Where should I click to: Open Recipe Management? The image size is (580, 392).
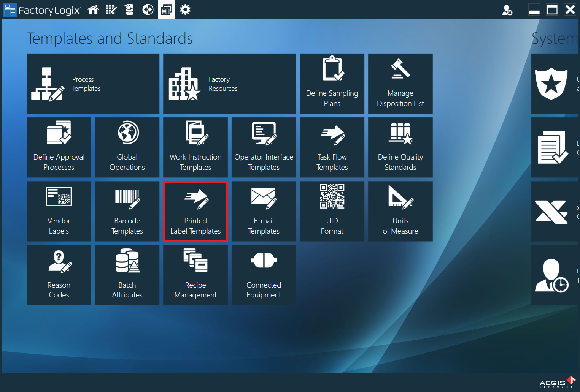195,275
